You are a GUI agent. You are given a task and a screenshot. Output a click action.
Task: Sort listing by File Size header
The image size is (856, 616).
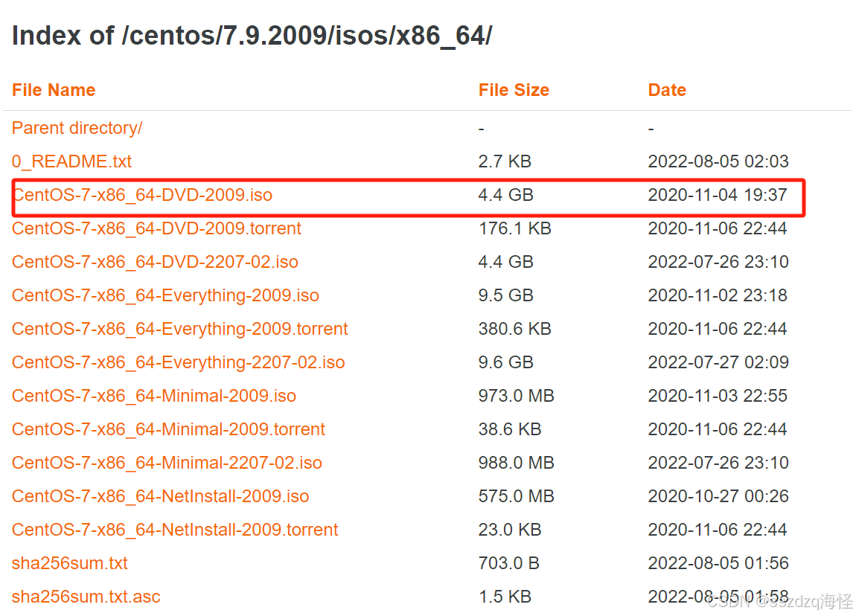coord(514,90)
